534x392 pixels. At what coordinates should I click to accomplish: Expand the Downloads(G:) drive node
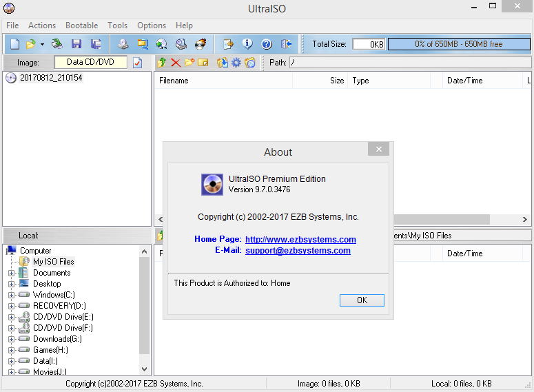point(11,339)
